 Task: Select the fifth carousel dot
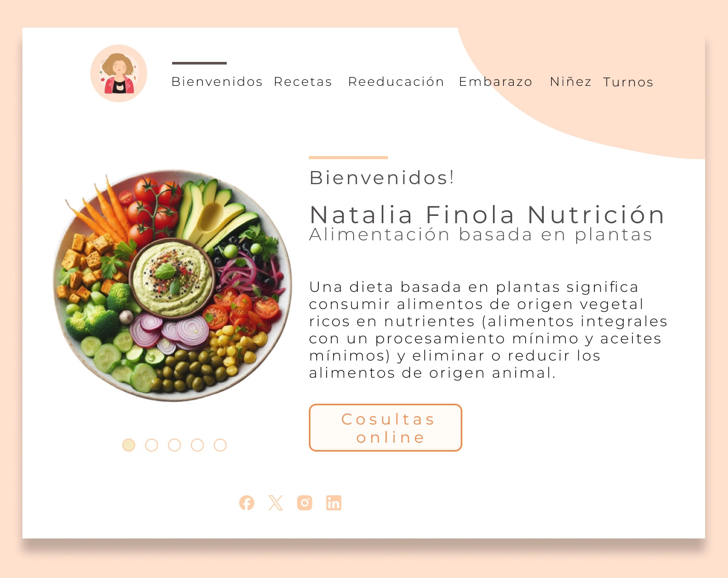[220, 445]
